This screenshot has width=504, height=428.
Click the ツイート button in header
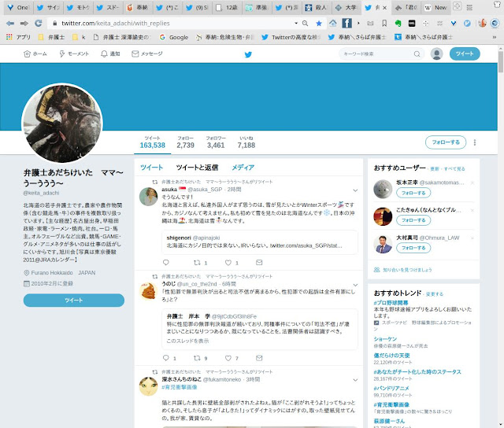click(x=465, y=53)
